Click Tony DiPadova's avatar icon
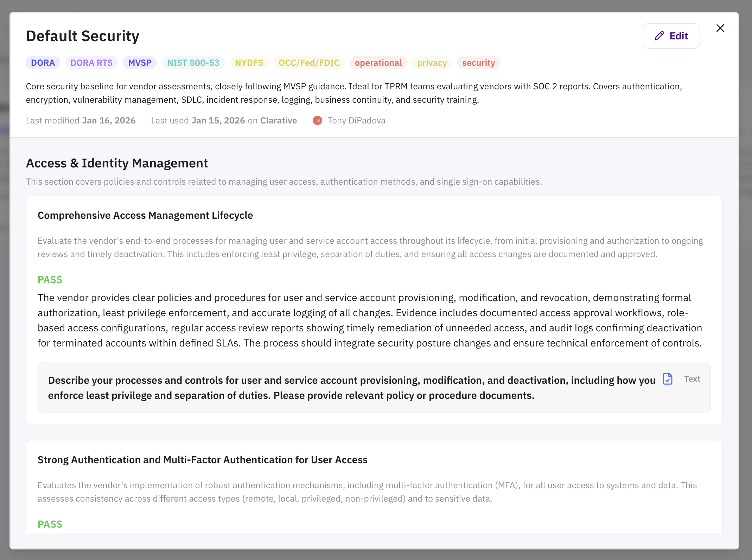752x560 pixels. pos(317,121)
